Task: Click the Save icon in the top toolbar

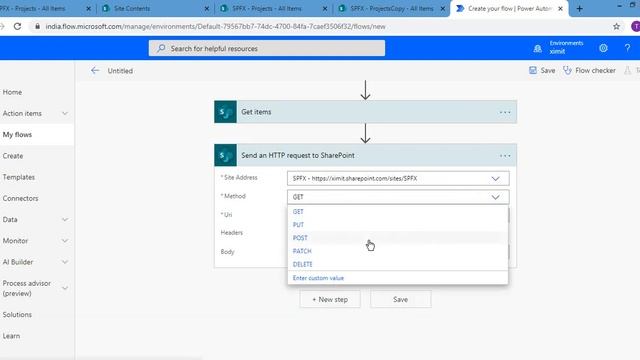Action: [x=533, y=70]
